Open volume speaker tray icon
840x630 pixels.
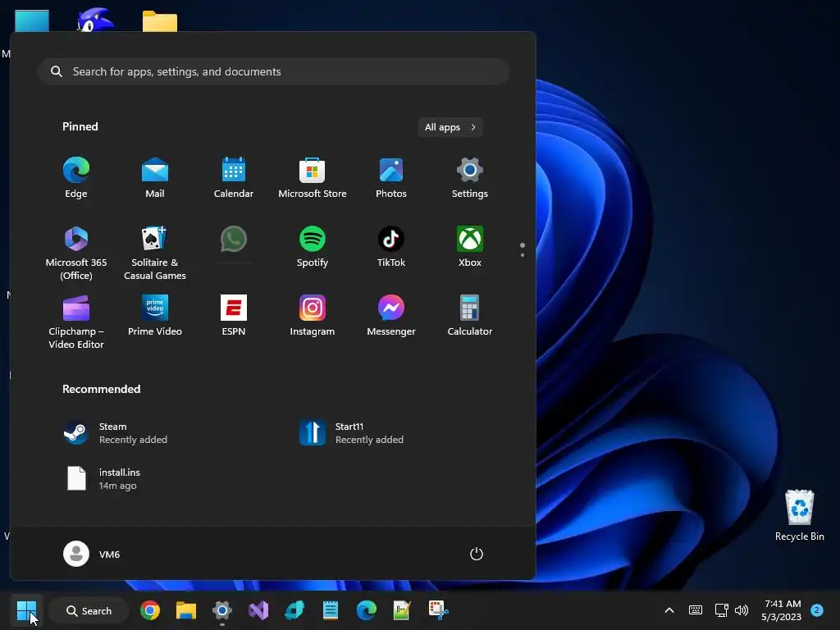(742, 610)
